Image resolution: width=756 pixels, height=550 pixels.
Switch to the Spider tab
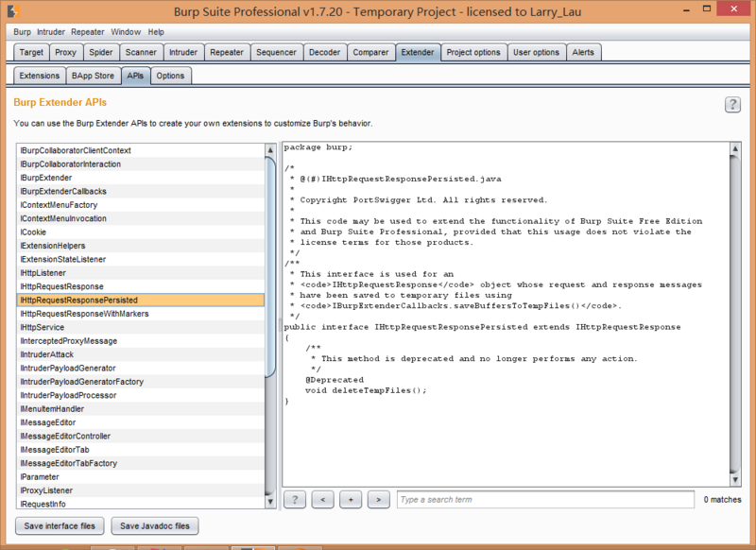[x=101, y=52]
